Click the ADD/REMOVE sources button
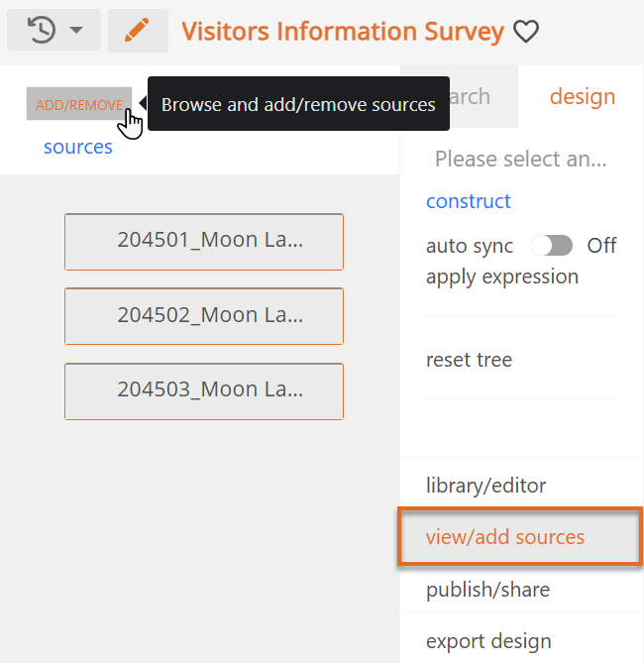 [79, 104]
